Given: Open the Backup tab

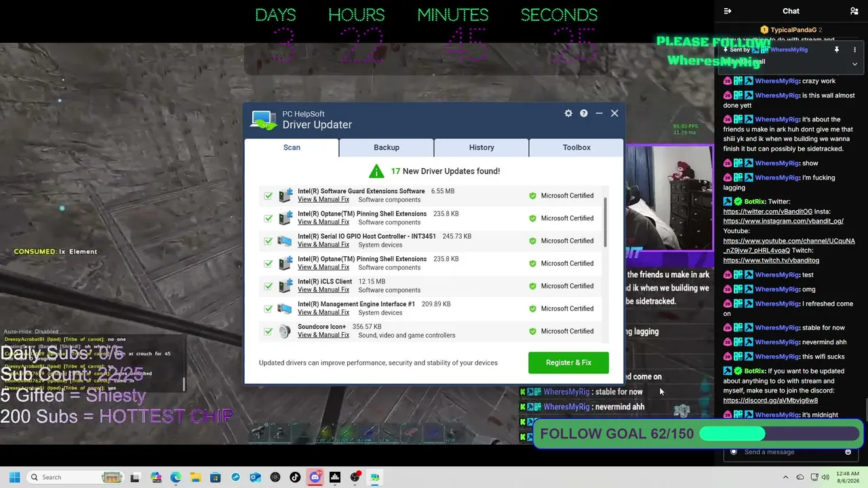Looking at the screenshot, I should pyautogui.click(x=387, y=147).
